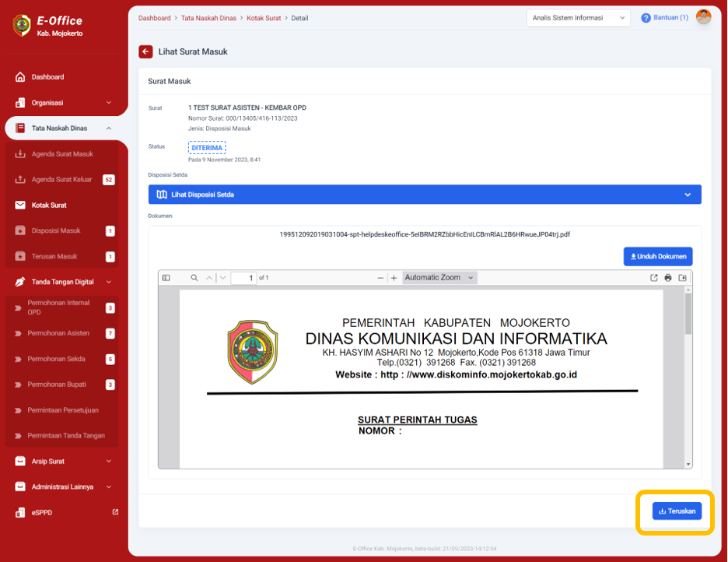The image size is (728, 562).
Task: Open Permohonan Internal OPD
Action: (62, 307)
